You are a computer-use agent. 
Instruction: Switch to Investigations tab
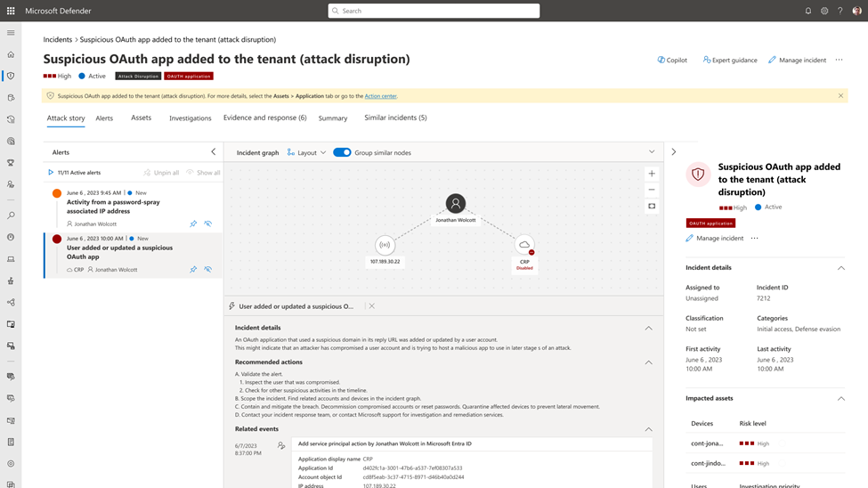point(190,118)
